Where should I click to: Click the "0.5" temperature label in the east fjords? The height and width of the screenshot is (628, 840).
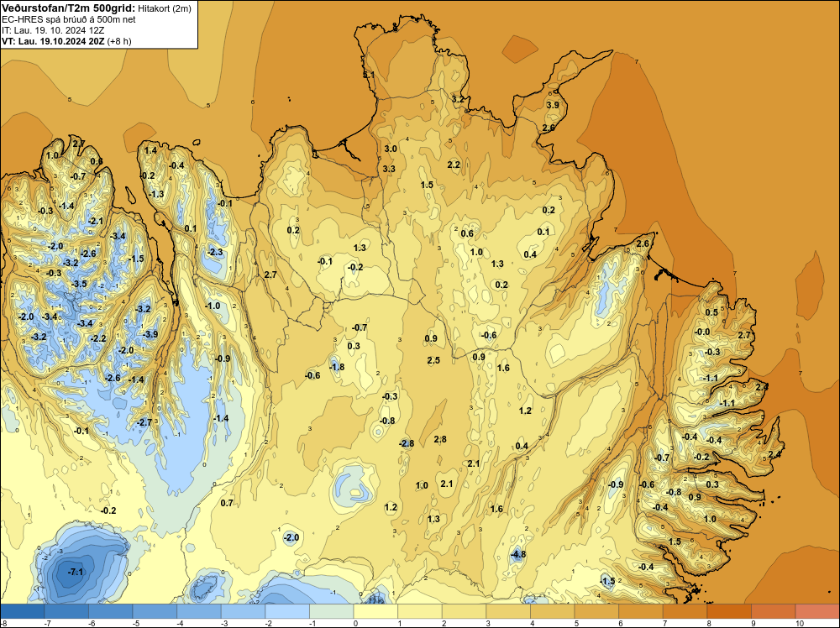tap(711, 312)
